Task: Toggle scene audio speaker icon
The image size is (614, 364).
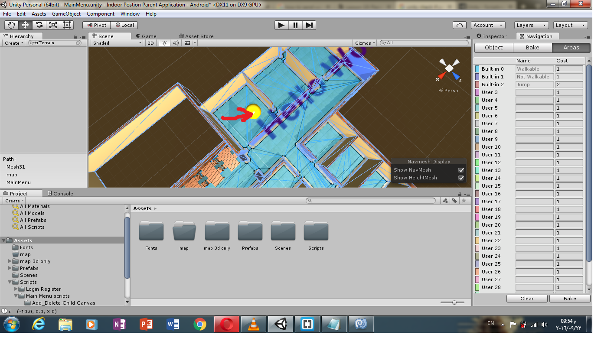Action: pos(176,43)
